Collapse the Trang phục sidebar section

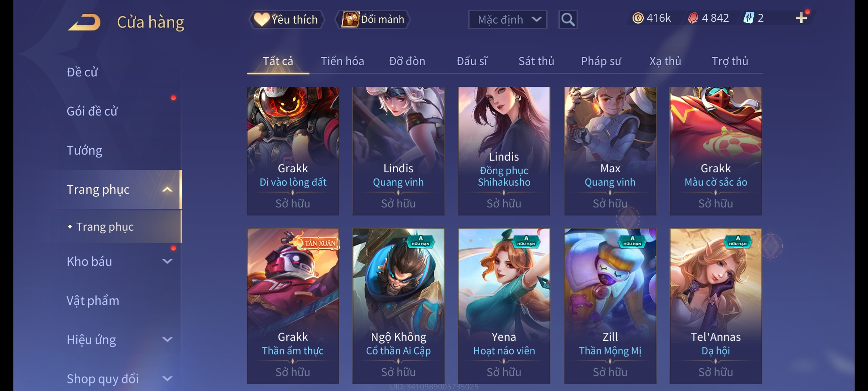tap(167, 189)
